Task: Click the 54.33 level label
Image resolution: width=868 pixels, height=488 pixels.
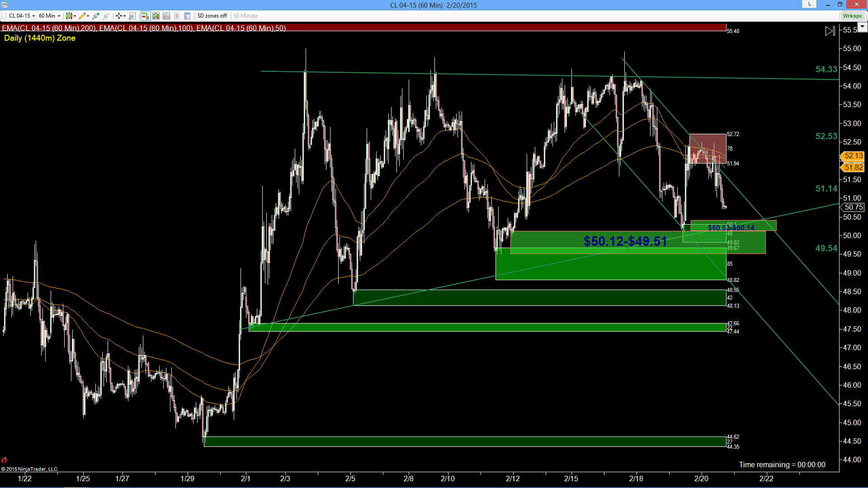Action: coord(826,69)
